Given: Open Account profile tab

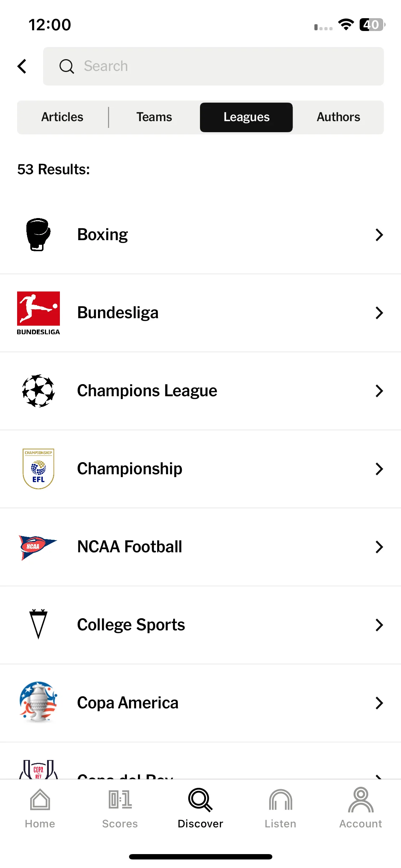Looking at the screenshot, I should click(361, 808).
